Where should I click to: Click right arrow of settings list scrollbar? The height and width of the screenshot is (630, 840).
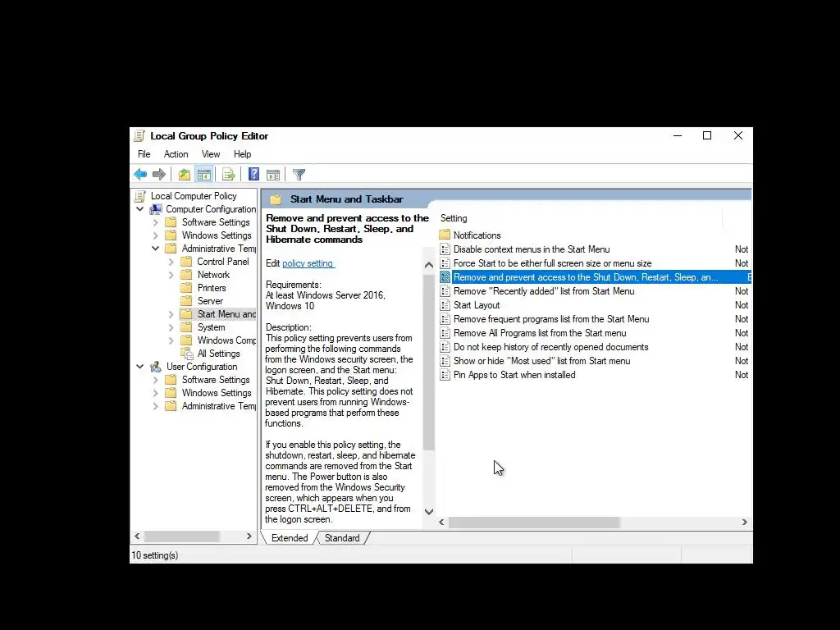pyautogui.click(x=744, y=522)
